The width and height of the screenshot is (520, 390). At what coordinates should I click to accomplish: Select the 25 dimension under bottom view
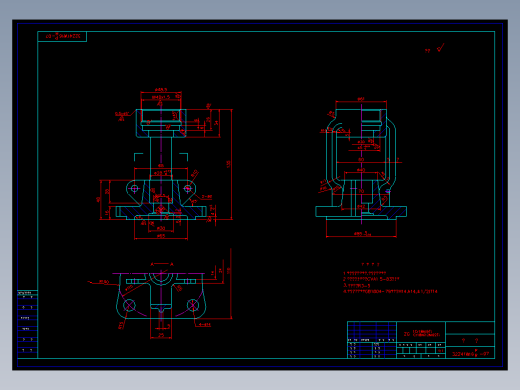161,335
